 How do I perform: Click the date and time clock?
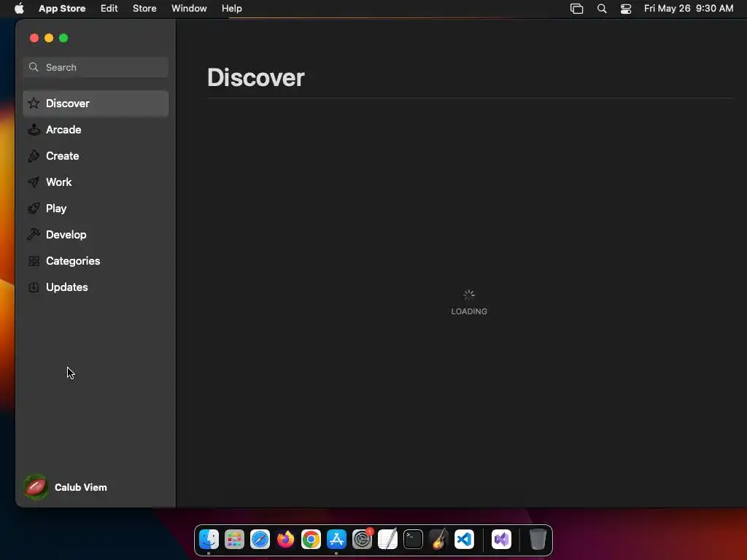pos(689,8)
